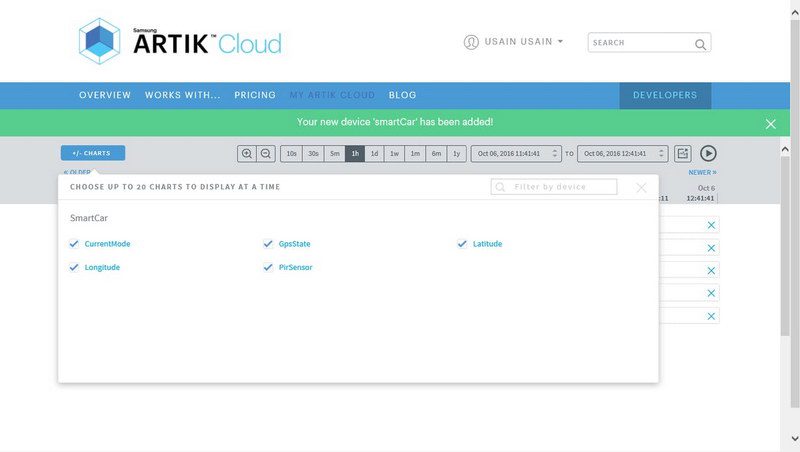Uncheck the Longitude chart checkbox
The width and height of the screenshot is (800, 452).
tap(74, 267)
